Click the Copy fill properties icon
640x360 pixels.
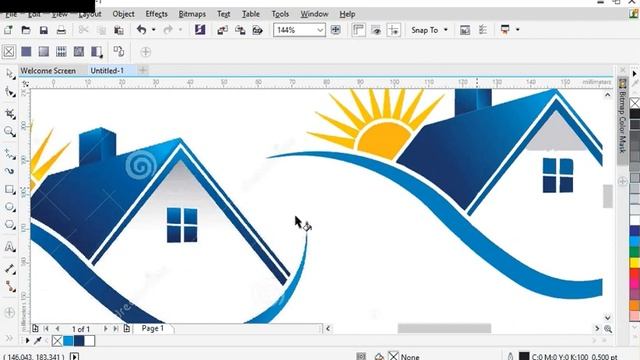[119, 51]
